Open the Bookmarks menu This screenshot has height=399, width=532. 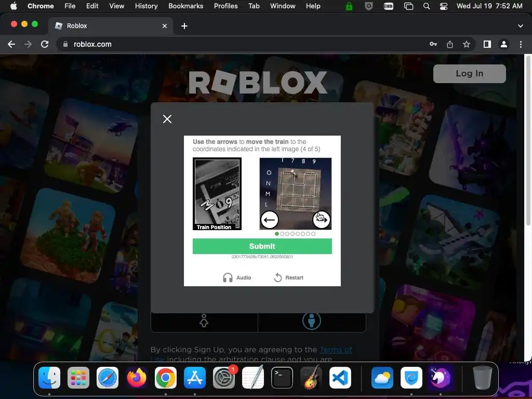pyautogui.click(x=185, y=6)
